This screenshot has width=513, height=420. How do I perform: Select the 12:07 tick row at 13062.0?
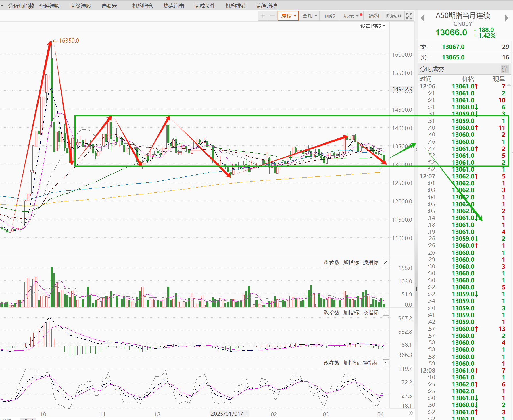tap(463, 176)
